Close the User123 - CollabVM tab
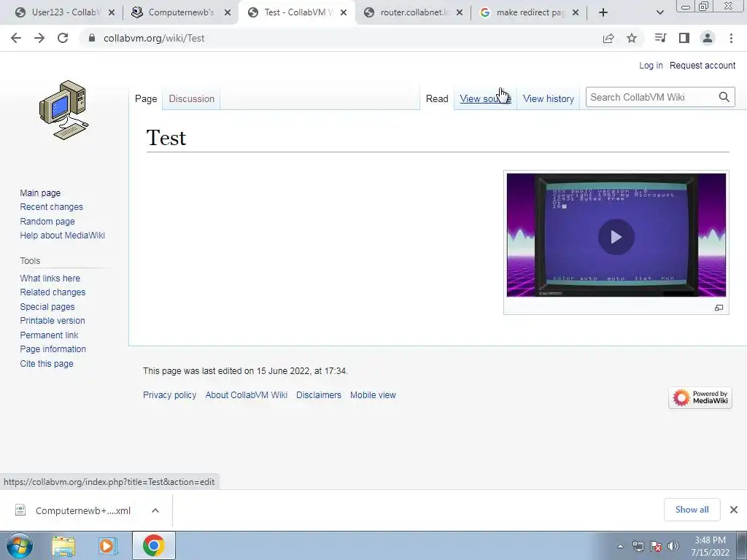Image resolution: width=747 pixels, height=560 pixels. tap(112, 12)
